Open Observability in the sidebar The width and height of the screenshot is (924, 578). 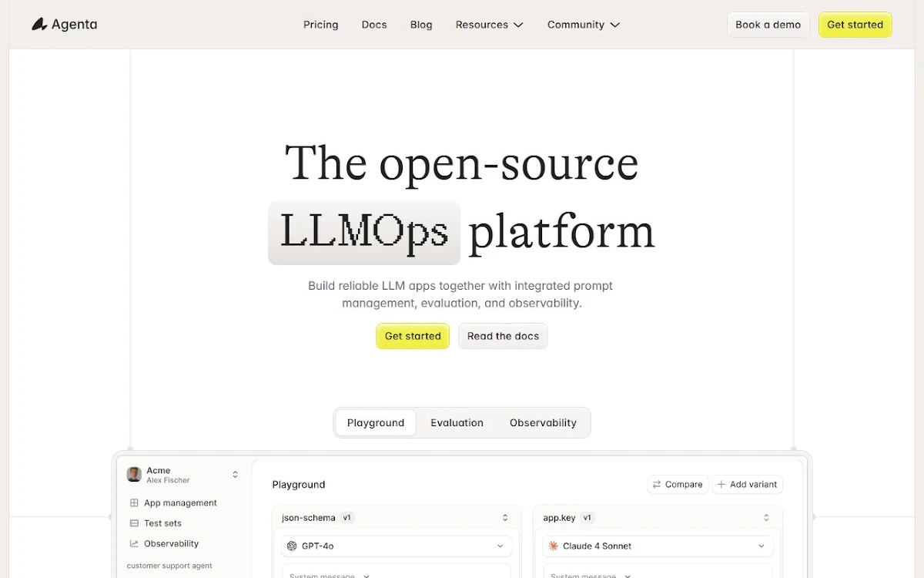click(171, 543)
